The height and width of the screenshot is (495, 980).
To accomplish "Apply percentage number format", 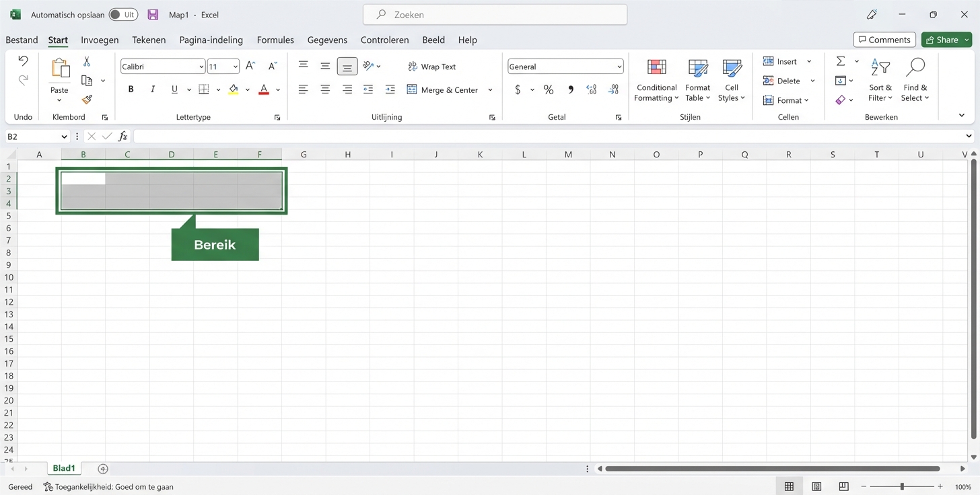I will click(548, 89).
